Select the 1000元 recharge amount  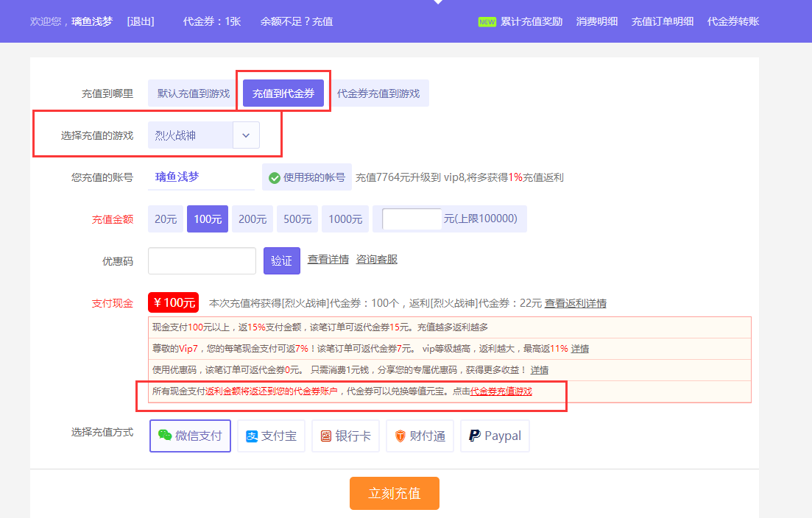(345, 219)
